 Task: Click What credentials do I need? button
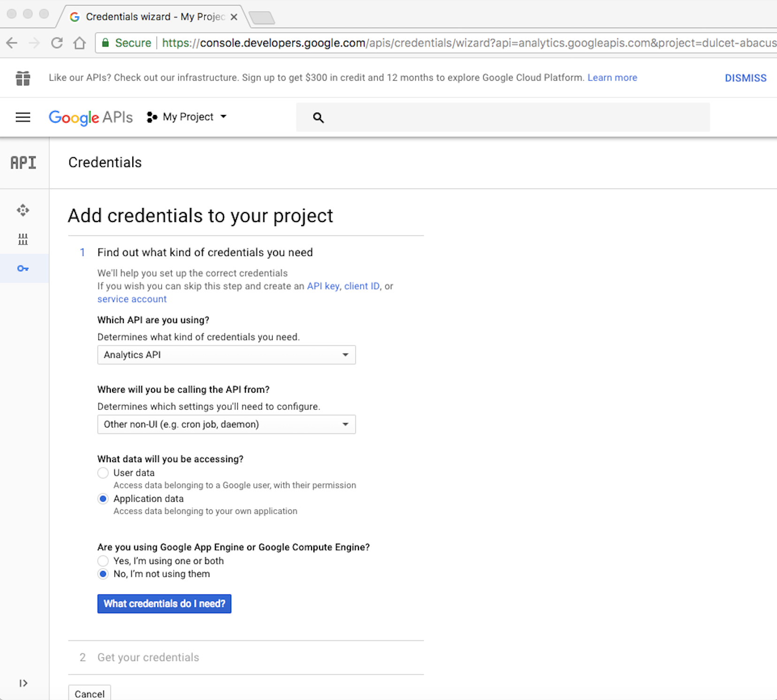[x=164, y=604]
